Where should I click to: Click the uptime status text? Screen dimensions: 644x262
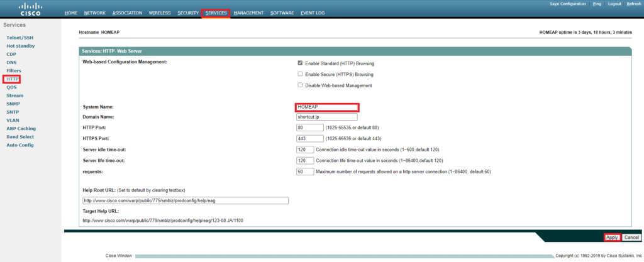[586, 32]
